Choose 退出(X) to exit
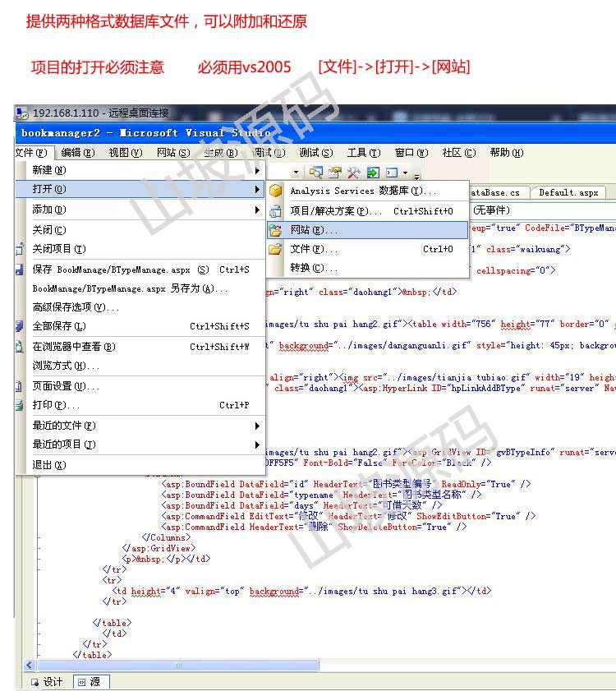This screenshot has width=616, height=691. [140, 465]
